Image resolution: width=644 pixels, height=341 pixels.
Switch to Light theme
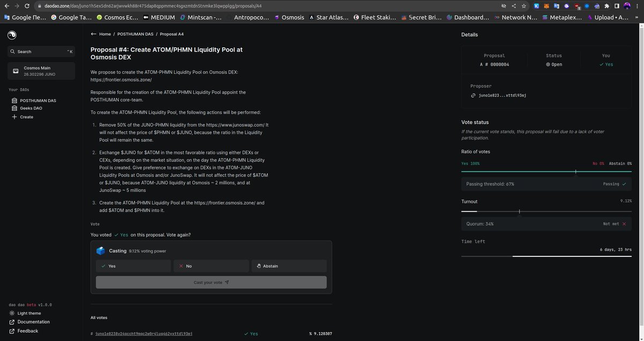pyautogui.click(x=25, y=313)
